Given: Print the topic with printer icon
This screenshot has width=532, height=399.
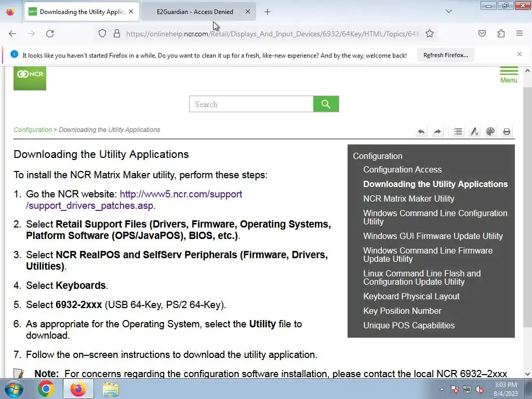Looking at the screenshot, I should click(507, 131).
